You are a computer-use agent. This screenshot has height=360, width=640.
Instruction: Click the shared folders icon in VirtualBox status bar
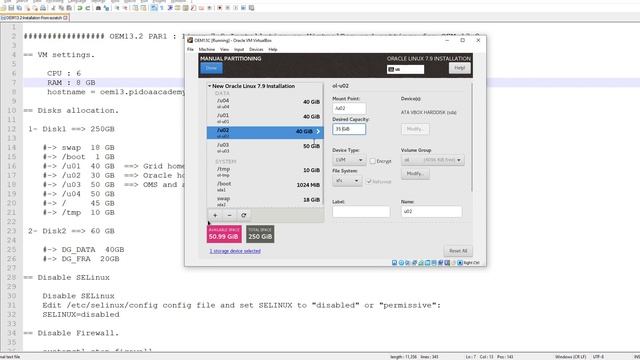pos(427,263)
